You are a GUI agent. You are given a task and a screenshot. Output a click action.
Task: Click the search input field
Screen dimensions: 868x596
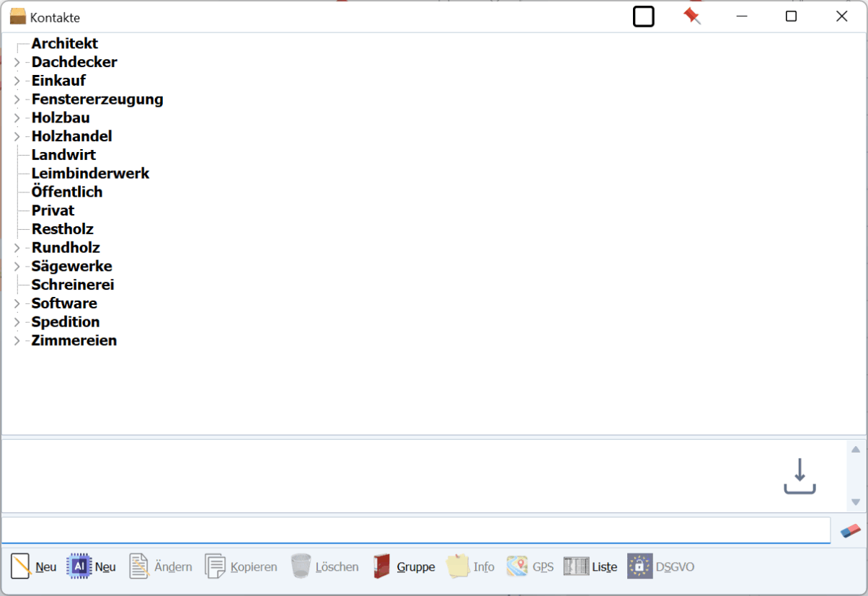click(x=415, y=530)
